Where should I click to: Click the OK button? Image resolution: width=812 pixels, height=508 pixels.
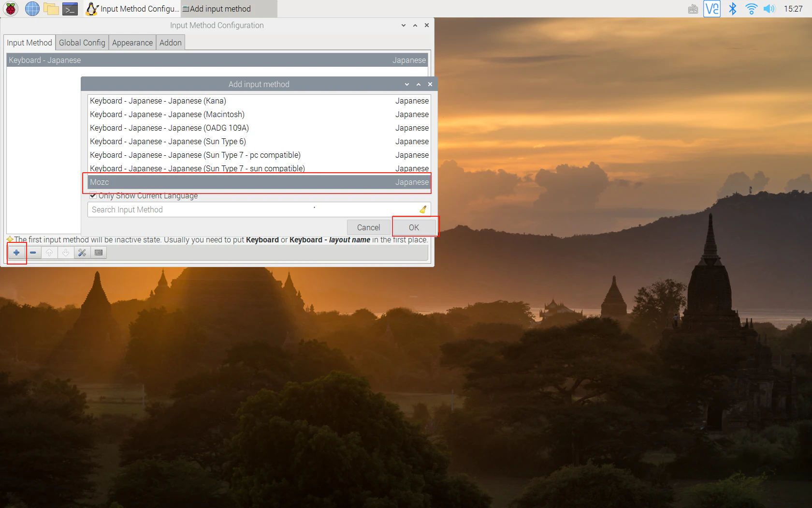414,227
